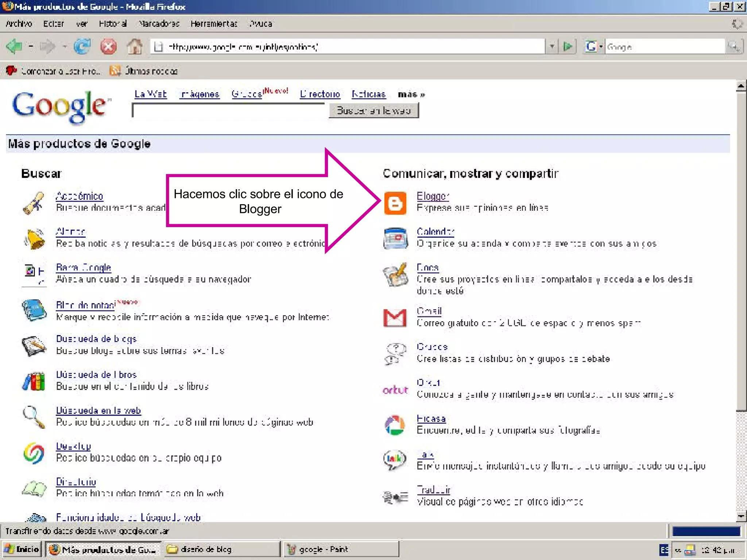
Task: Click the scrollbar down arrow
Action: tap(740, 516)
